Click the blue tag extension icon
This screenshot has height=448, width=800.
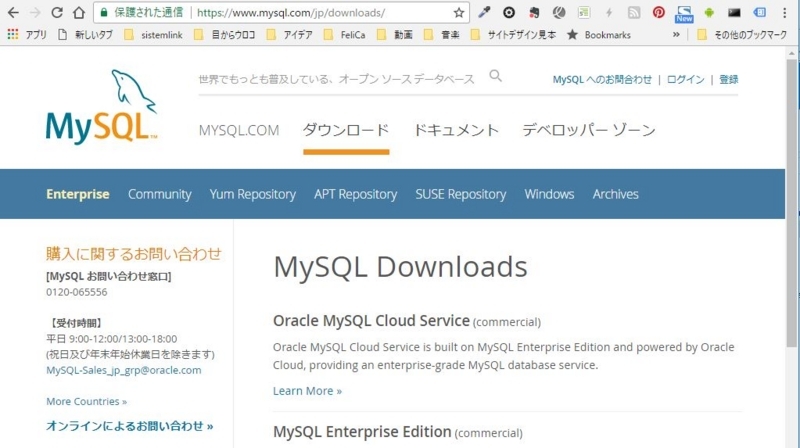click(x=759, y=12)
